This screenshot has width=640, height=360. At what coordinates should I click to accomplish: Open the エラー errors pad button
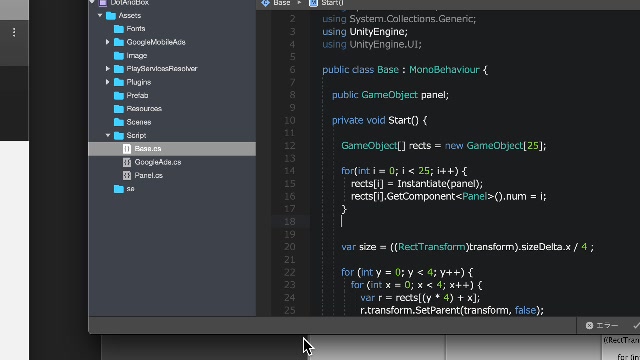[602, 325]
